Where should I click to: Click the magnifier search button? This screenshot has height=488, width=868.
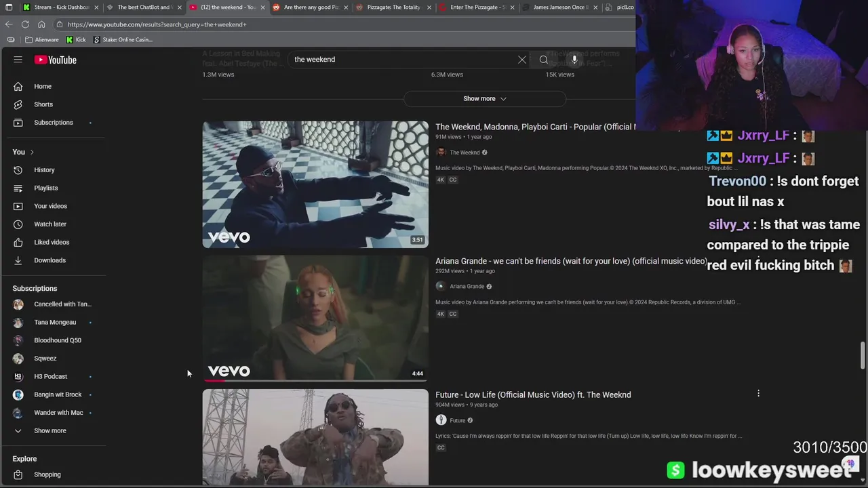pyautogui.click(x=544, y=60)
